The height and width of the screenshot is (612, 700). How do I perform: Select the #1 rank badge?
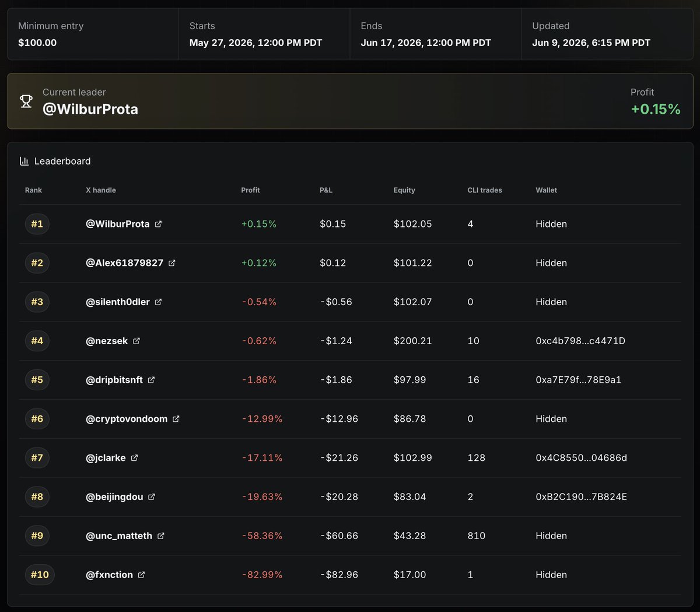coord(37,224)
